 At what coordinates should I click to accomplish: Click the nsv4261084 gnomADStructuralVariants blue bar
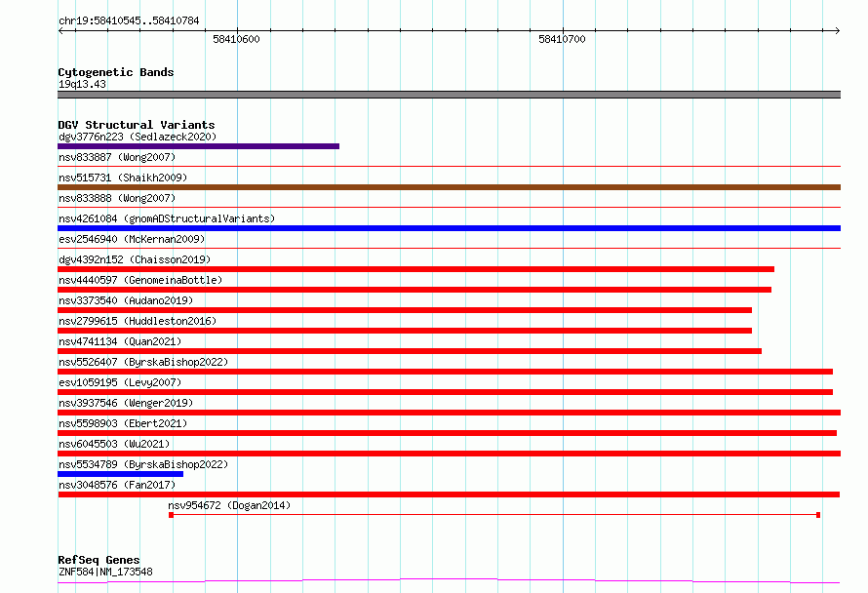(449, 228)
